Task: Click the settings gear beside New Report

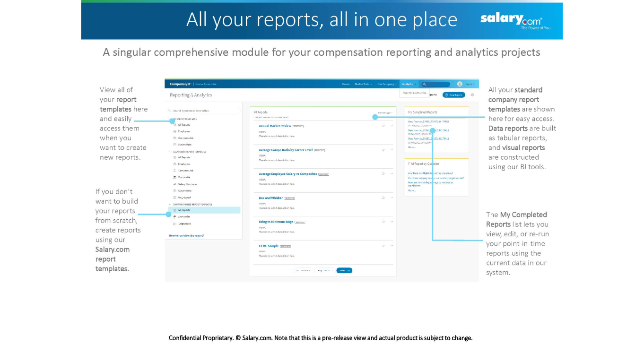Action: (x=472, y=95)
